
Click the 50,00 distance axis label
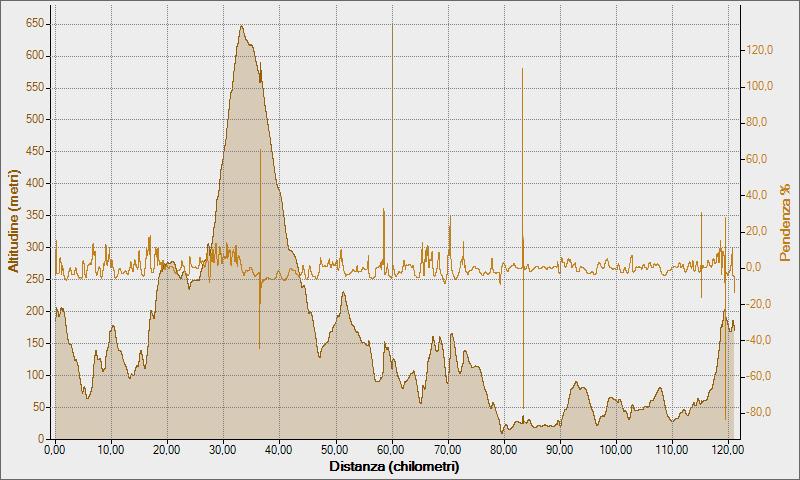(x=335, y=450)
